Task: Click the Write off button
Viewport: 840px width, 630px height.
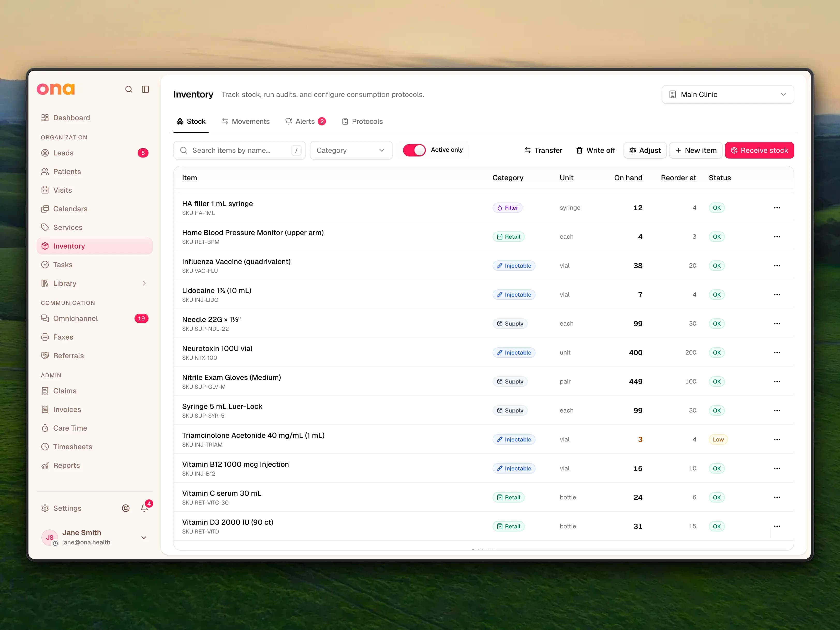Action: point(596,150)
